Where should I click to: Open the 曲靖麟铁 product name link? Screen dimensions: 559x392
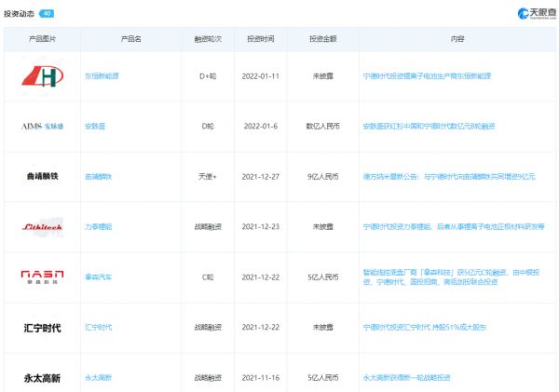click(98, 176)
